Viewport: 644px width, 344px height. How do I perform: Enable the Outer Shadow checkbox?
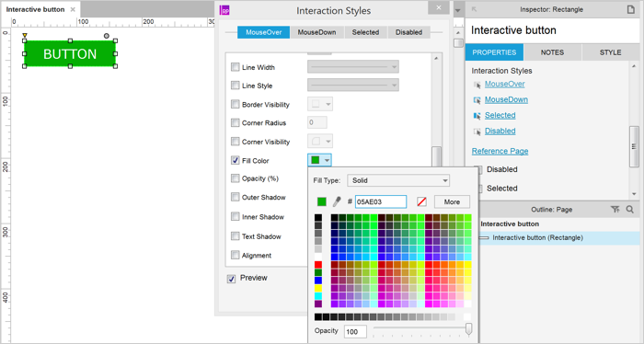(x=235, y=197)
